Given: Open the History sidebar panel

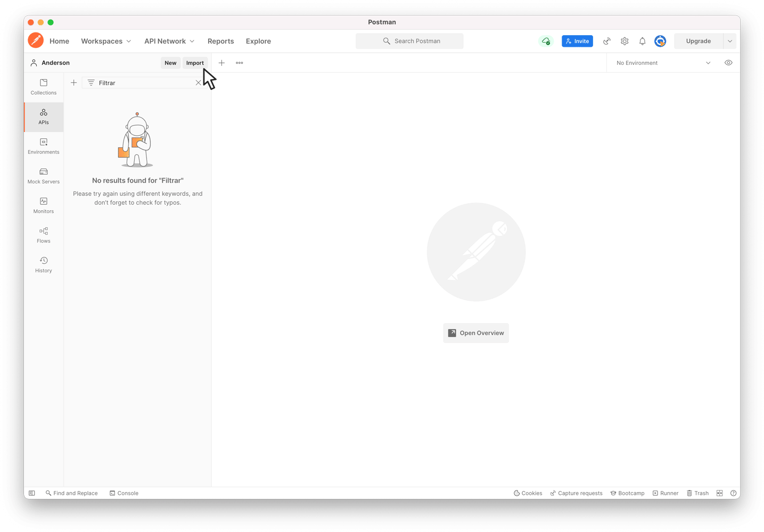Looking at the screenshot, I should pos(44,265).
